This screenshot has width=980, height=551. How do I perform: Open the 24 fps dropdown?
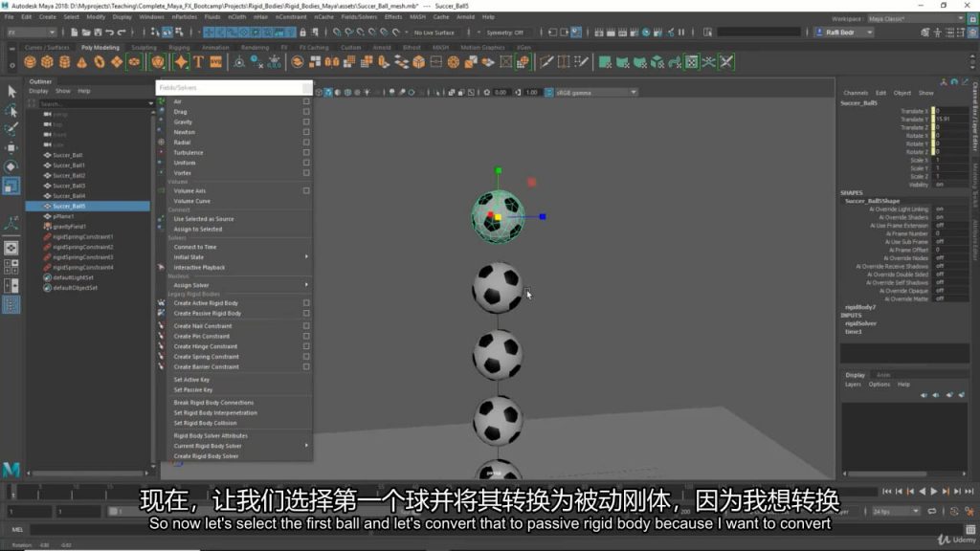click(895, 511)
